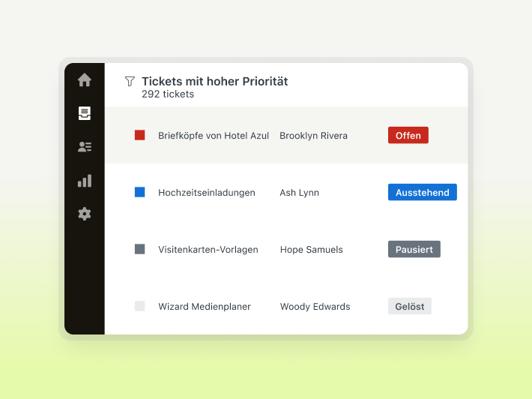
Task: Click the Pausiert status badge
Action: point(414,249)
